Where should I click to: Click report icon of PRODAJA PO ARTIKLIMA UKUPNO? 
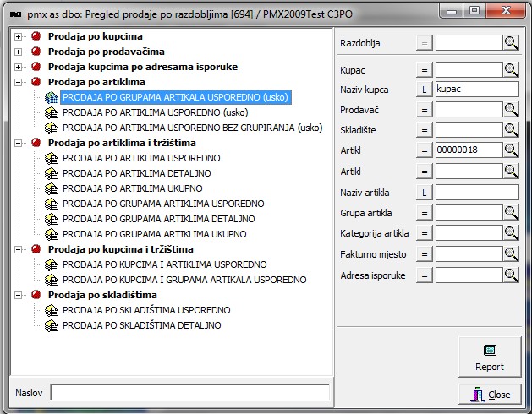[x=52, y=188]
